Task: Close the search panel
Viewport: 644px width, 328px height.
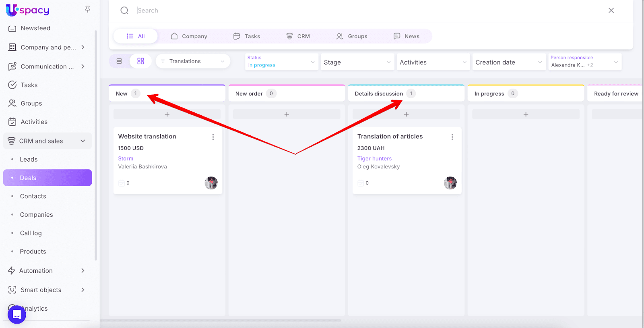Action: 611,10
